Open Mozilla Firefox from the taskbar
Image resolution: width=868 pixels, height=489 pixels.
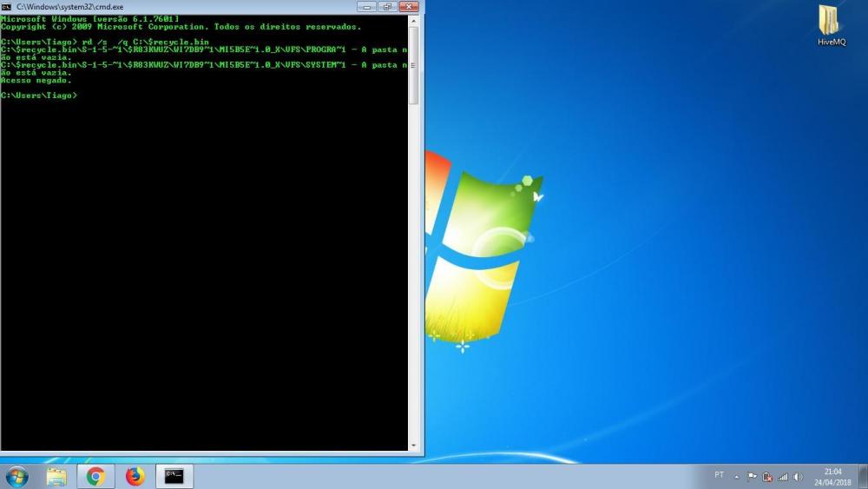135,476
